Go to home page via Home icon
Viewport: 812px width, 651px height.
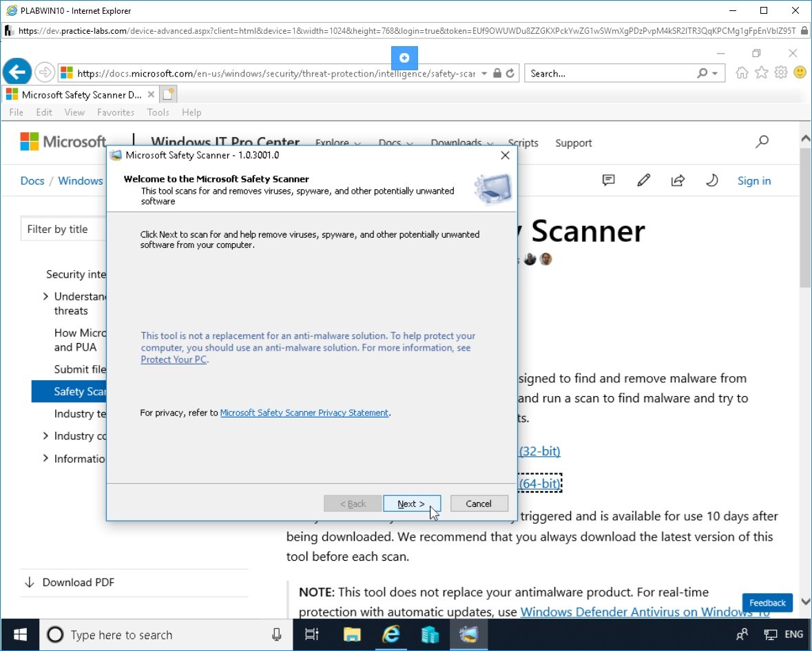coord(742,72)
